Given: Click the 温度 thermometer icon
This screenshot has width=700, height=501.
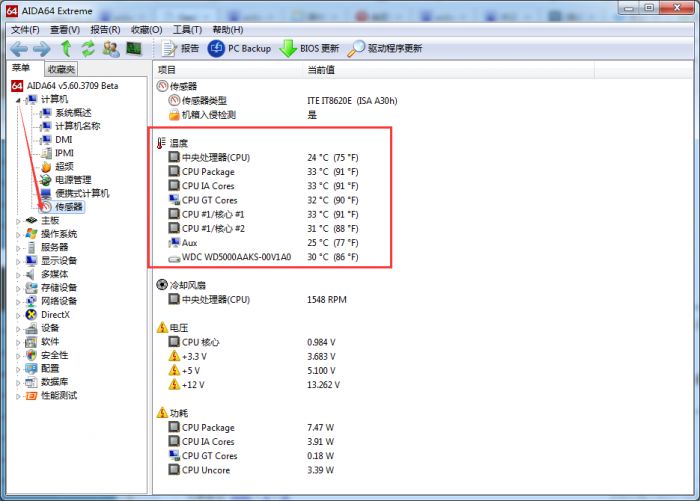Looking at the screenshot, I should [161, 143].
